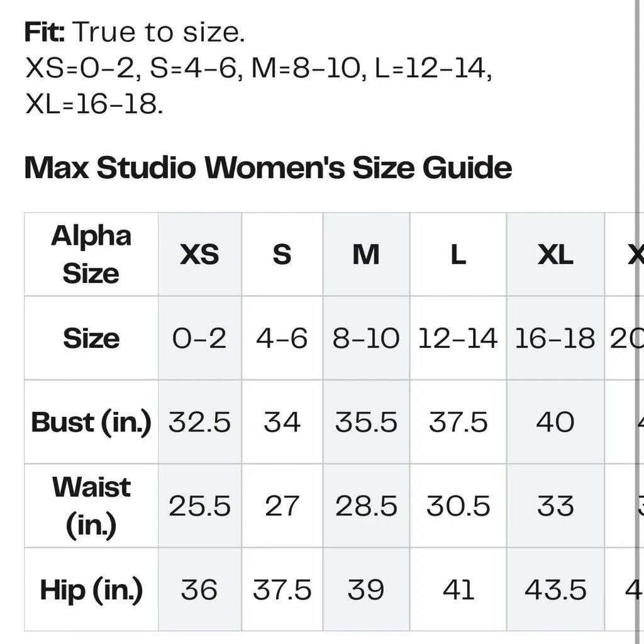
Task: Click the 40 bust measurement cell
Action: click(x=555, y=422)
